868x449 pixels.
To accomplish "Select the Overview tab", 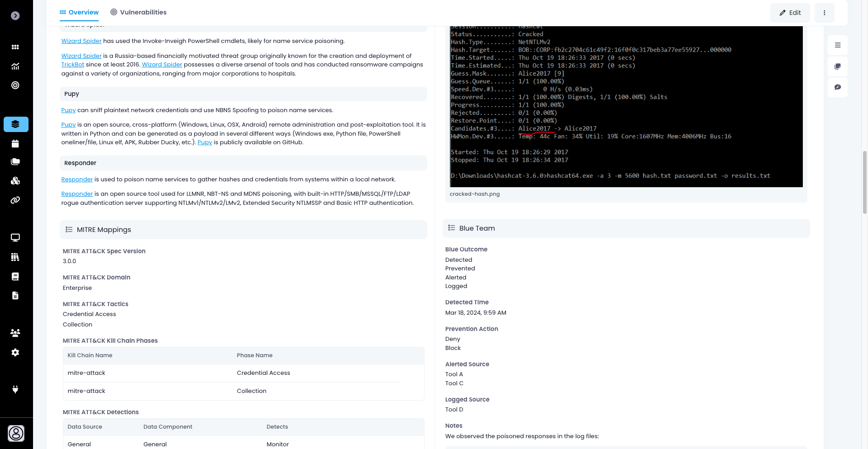I will [x=79, y=12].
